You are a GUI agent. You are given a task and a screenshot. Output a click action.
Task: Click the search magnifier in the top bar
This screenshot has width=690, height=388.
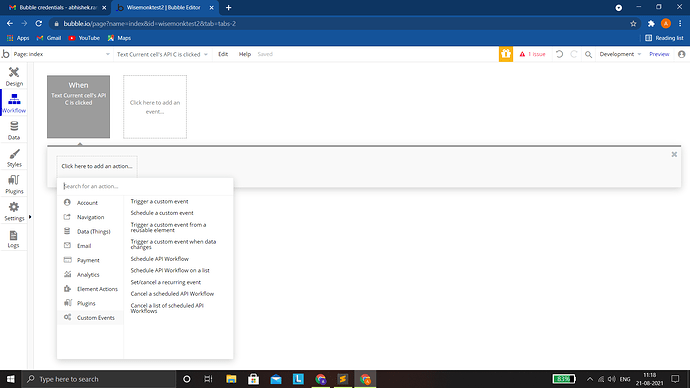(588, 55)
